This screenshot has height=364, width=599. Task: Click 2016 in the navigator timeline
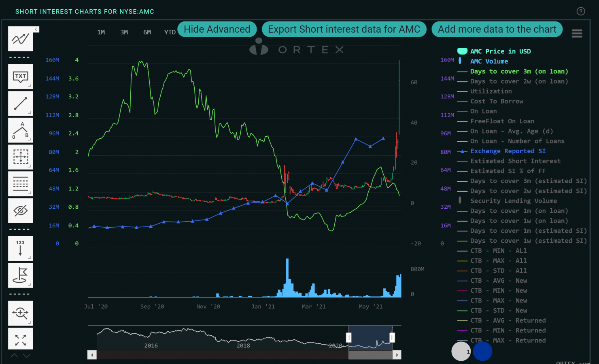(151, 345)
